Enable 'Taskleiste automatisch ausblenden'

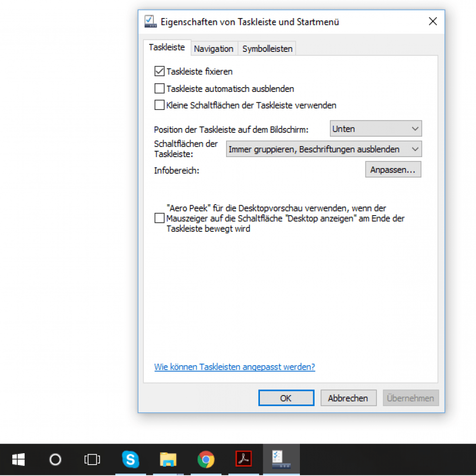point(159,89)
